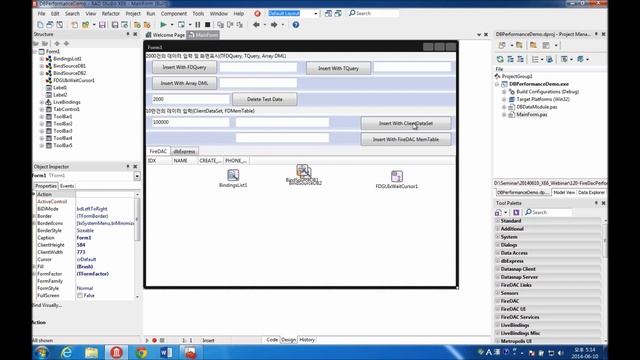Click the Refresh icon in Project Manager toolbar
Viewport: 640px width, 360px height.
click(x=500, y=59)
